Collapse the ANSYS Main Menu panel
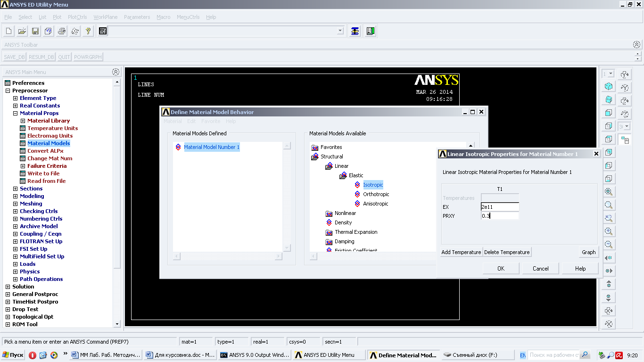644x362 pixels. 116,72
